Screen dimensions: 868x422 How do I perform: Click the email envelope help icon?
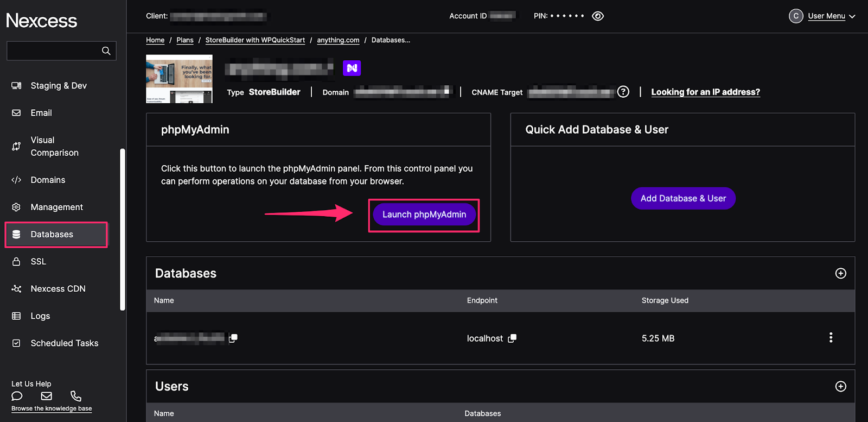point(47,396)
